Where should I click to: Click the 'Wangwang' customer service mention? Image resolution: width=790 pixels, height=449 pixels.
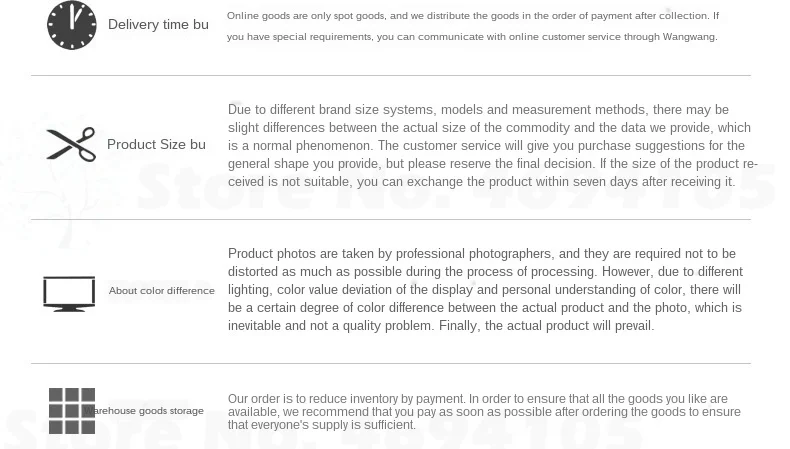coord(689,37)
